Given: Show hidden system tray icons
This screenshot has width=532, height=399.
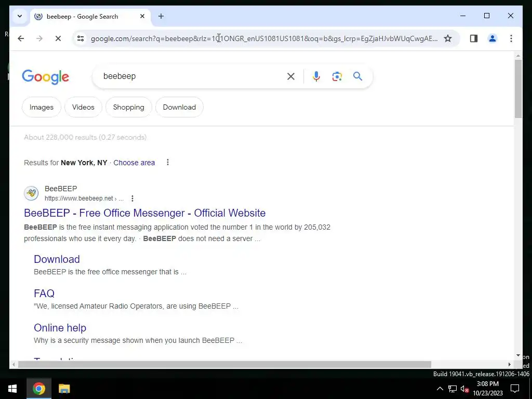Looking at the screenshot, I should [x=440, y=389].
